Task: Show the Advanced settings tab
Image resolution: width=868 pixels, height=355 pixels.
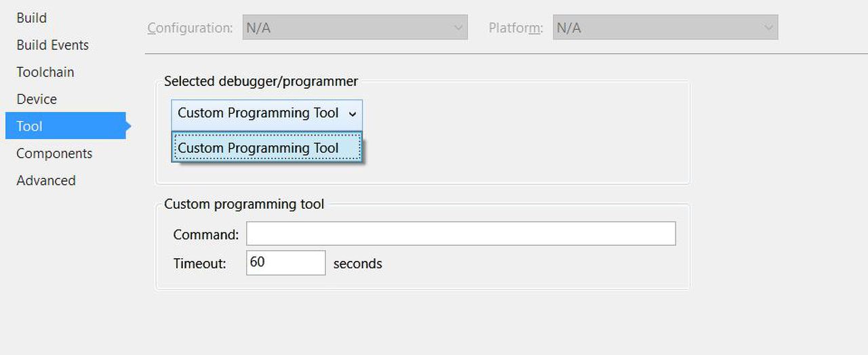Action: 46,181
